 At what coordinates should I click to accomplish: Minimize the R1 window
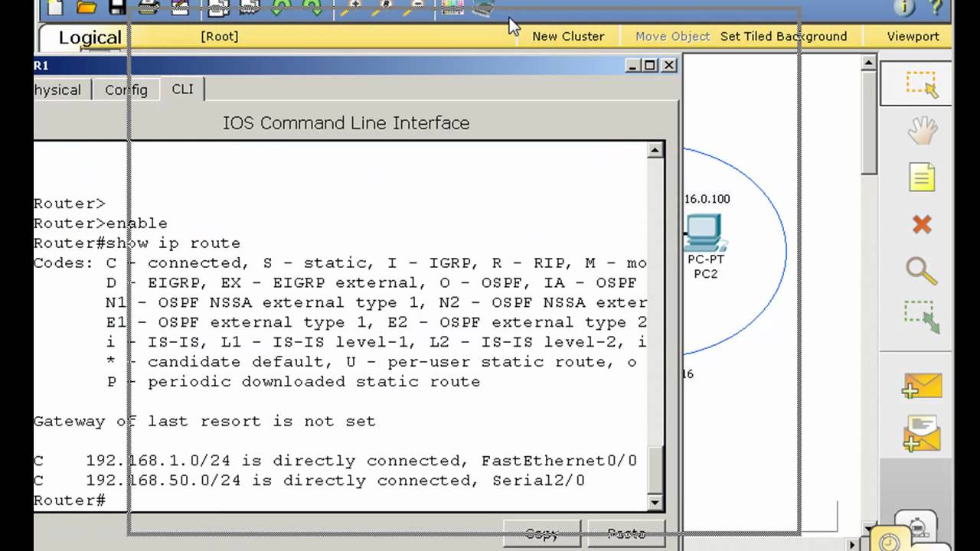click(632, 65)
